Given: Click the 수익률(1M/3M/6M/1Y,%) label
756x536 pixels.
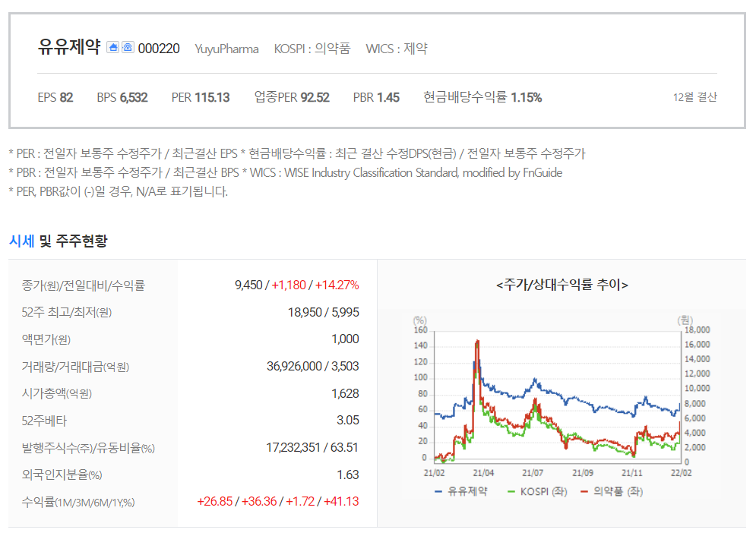Looking at the screenshot, I should 78,503.
